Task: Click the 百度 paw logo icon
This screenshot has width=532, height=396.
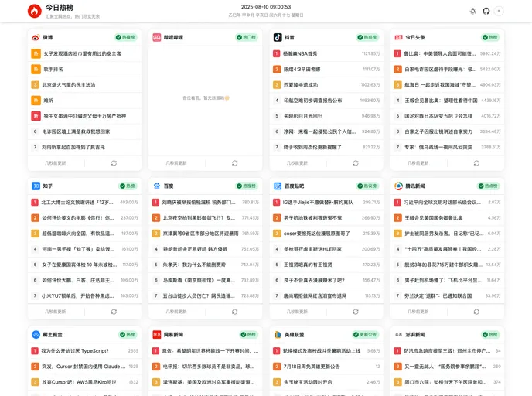Action: (x=156, y=186)
